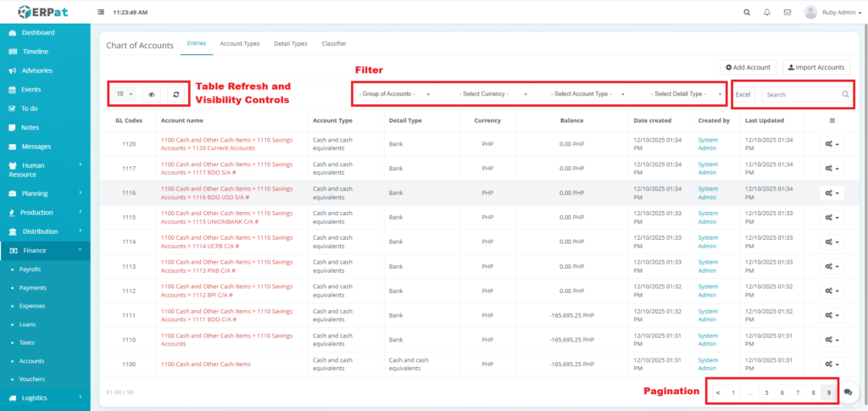Image resolution: width=868 pixels, height=411 pixels.
Task: Toggle column visibility with the eye-slash button
Action: coord(153,94)
